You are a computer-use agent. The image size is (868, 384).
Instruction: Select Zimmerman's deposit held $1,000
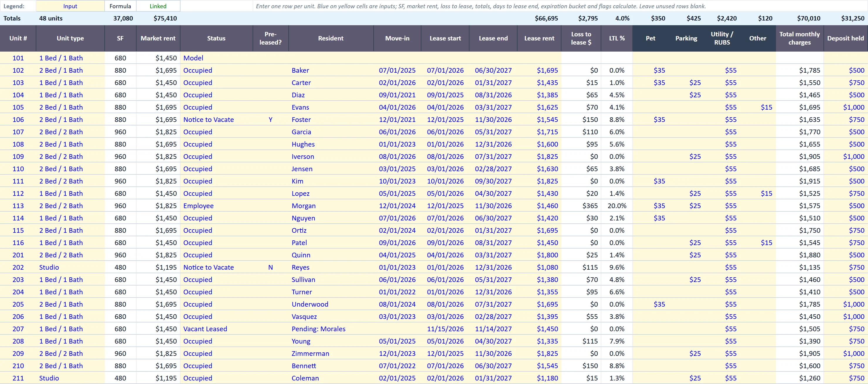point(845,353)
